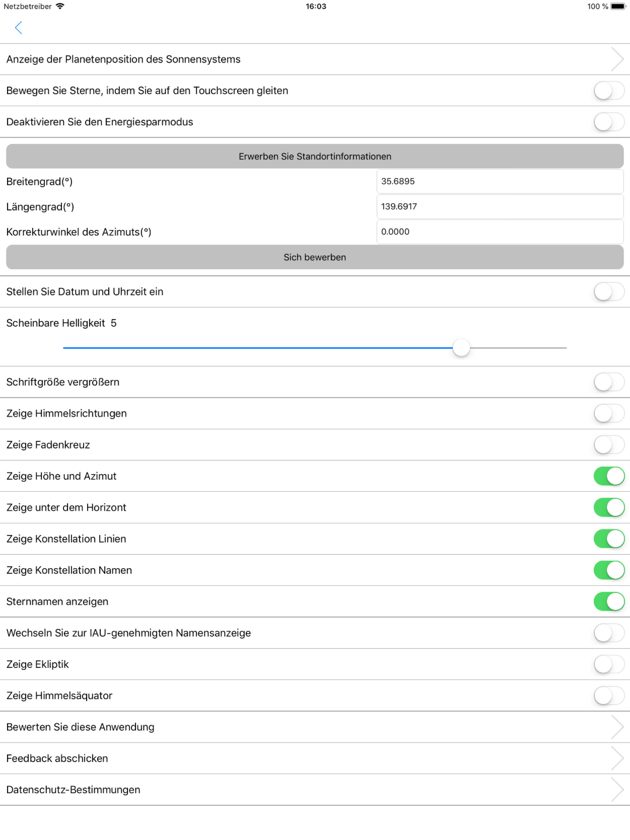Screen dimensions: 630x840
Task: Click the Scheinbare Helligkeit slider handle
Action: point(461,348)
